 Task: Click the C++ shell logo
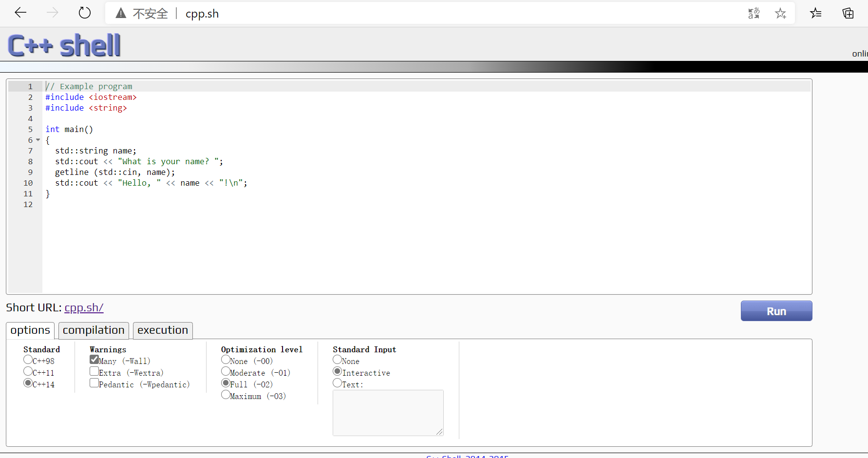click(64, 45)
